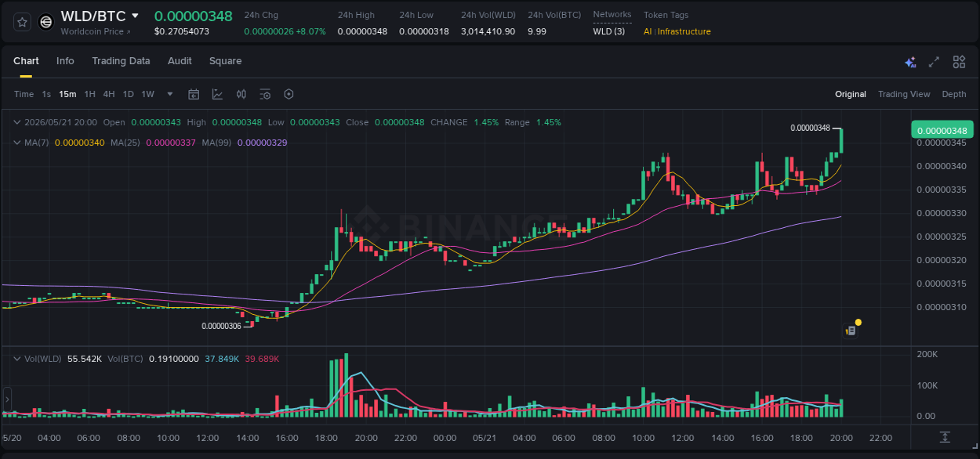Expand the left side panel handle
The height and width of the screenshot is (459, 980).
(x=8, y=399)
